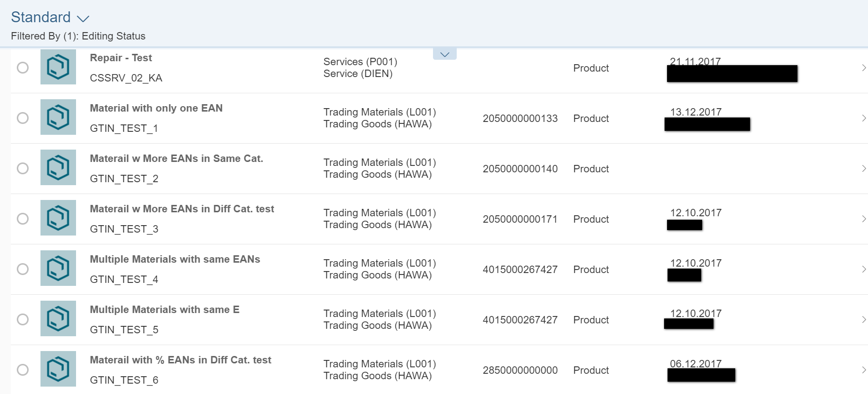
Task: Click date 12.10.2017 in GTIN_TEST_5 row
Action: pyautogui.click(x=696, y=313)
